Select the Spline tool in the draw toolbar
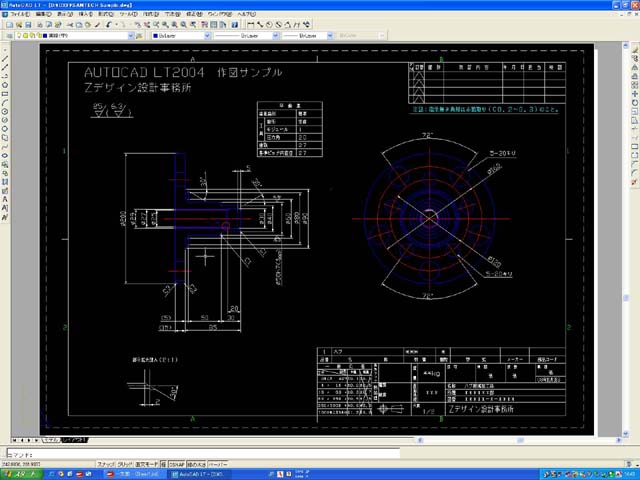Screen dimensions: 640x480 pos(5,147)
